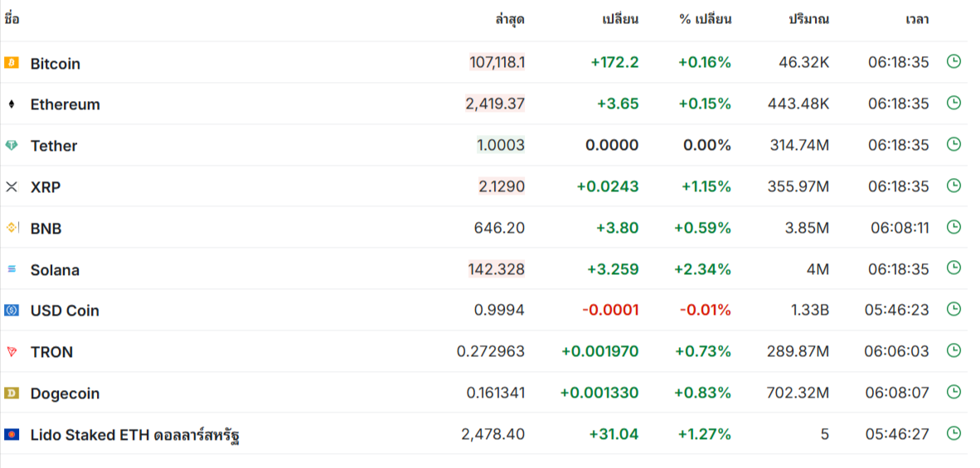Click the Ethereum diamond logo icon
The image size is (980, 468).
[x=12, y=104]
